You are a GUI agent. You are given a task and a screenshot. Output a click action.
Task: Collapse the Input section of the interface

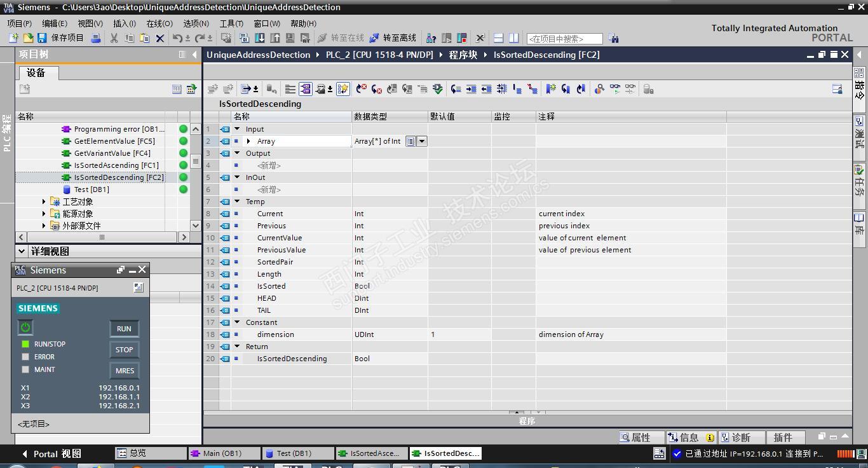tap(237, 129)
